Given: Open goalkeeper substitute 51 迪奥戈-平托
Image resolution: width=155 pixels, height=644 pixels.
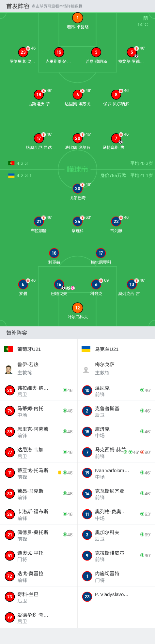Looking at the screenshot, I should pos(39,556).
